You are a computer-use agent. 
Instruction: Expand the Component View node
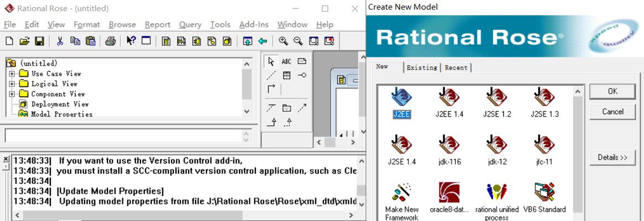pos(12,94)
